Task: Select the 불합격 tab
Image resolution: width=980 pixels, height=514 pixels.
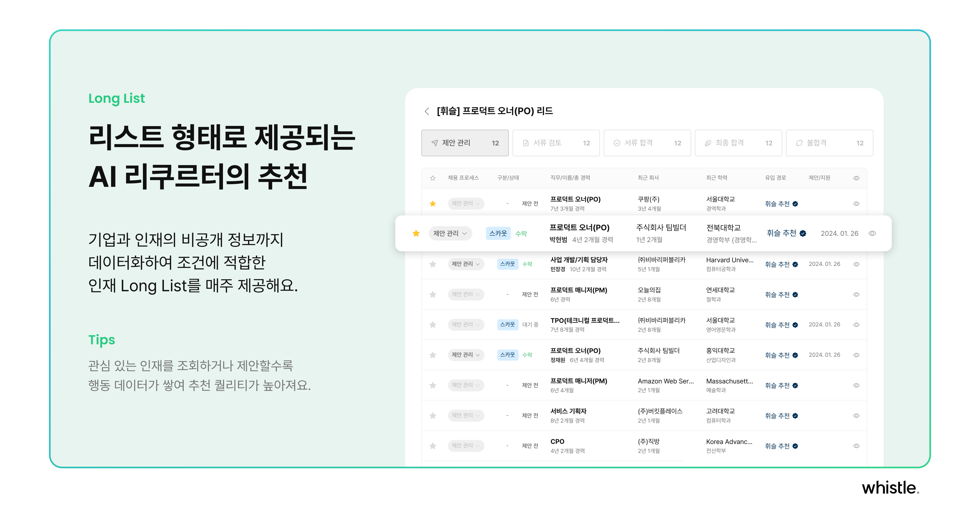Action: point(829,143)
